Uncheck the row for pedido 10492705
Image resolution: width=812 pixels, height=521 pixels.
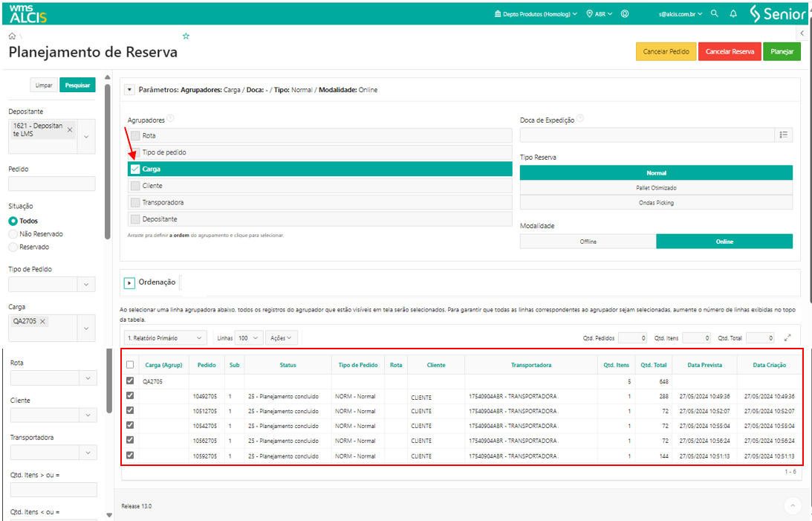(131, 396)
